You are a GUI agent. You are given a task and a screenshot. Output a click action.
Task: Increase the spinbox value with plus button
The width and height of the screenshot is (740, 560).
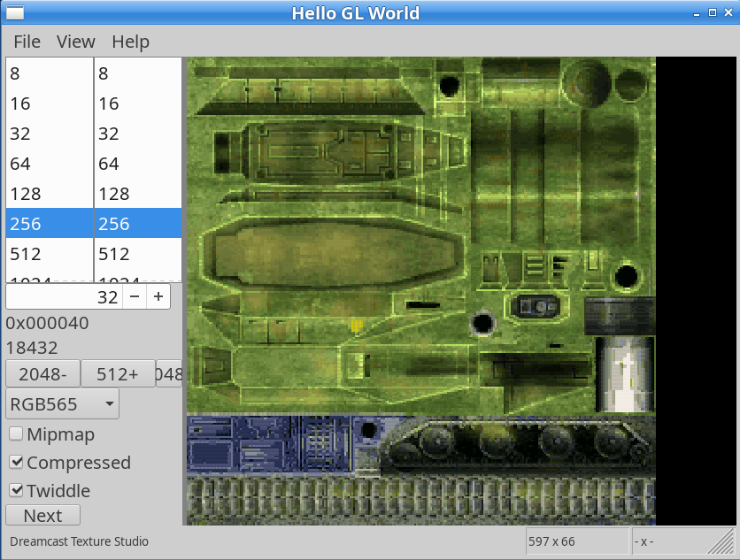158,296
